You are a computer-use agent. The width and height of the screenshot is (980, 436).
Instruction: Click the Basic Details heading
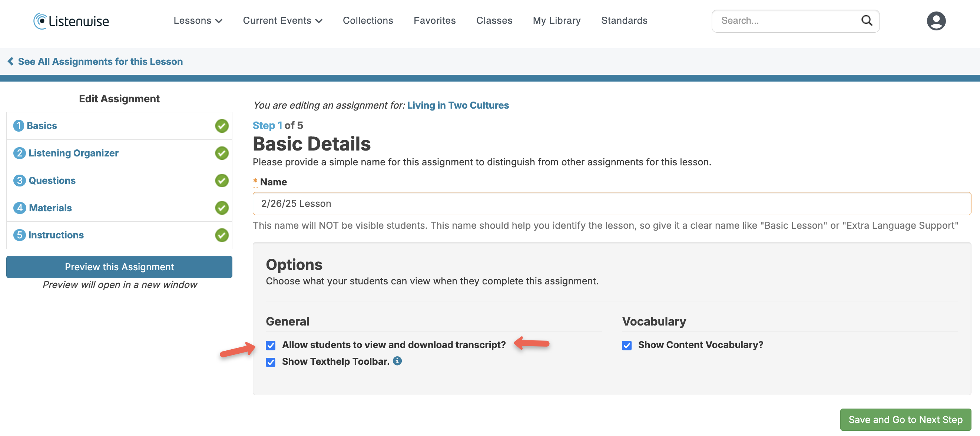[x=312, y=144]
